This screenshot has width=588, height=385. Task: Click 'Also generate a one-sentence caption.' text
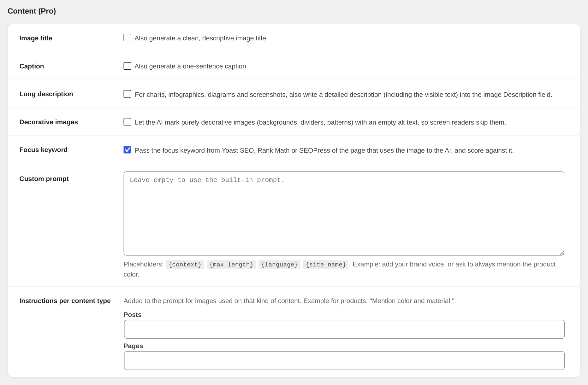191,66
